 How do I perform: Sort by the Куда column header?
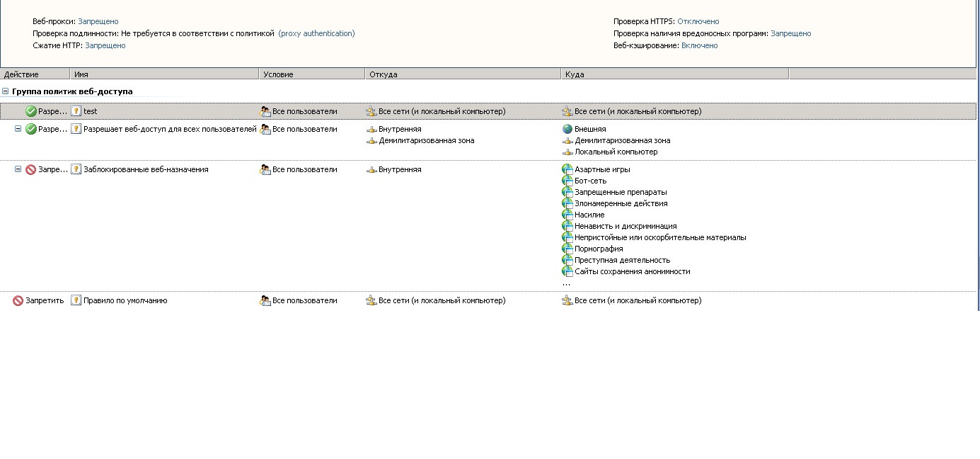coord(675,74)
